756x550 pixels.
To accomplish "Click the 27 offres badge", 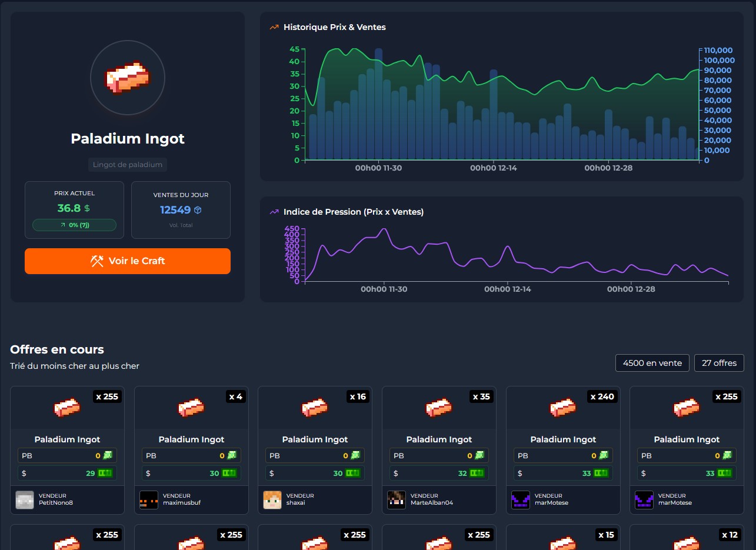I will tap(719, 363).
